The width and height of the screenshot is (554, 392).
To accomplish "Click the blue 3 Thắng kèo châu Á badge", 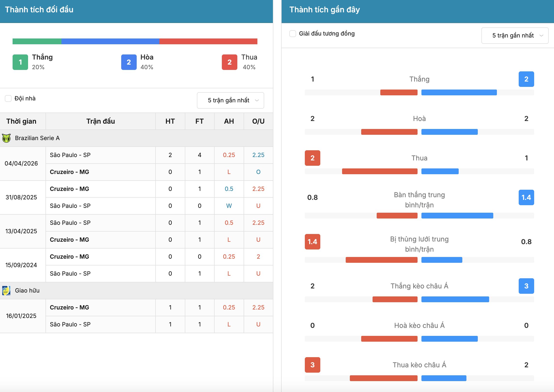I will point(526,286).
